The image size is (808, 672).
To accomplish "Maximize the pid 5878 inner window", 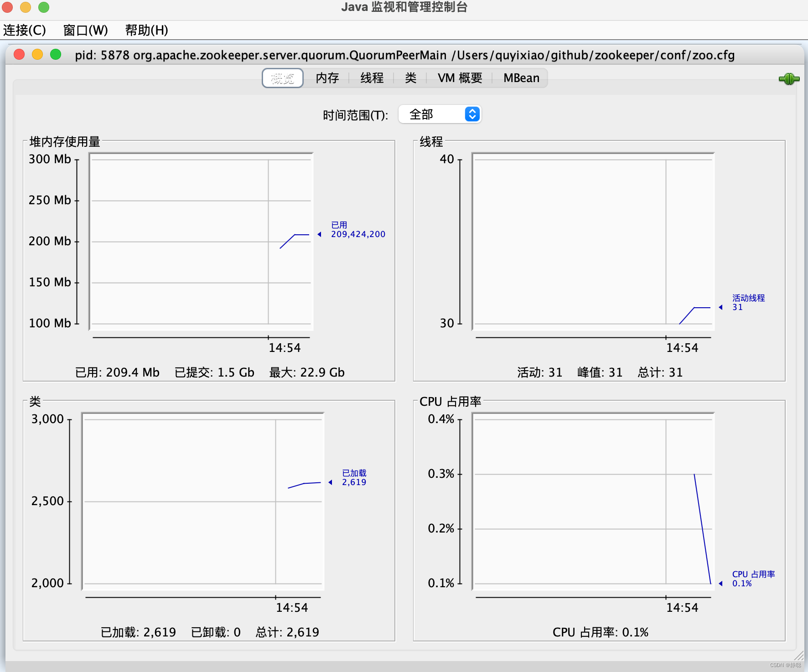I will click(x=56, y=55).
